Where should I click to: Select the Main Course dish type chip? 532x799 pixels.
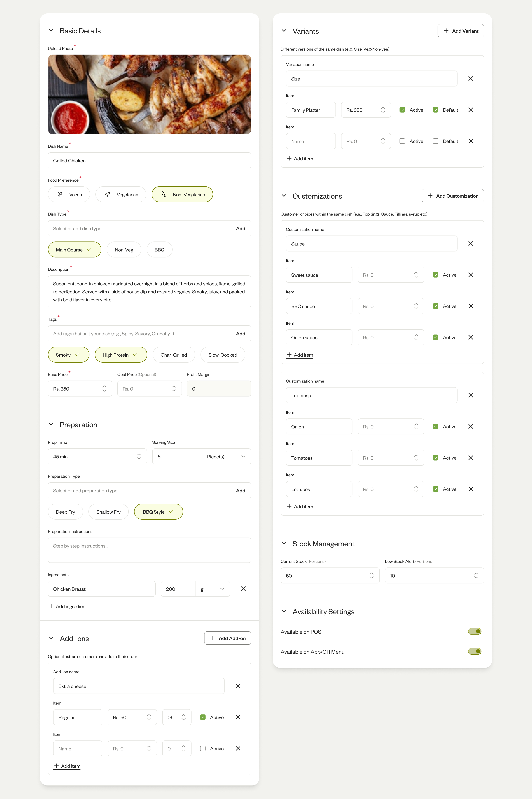[x=75, y=250]
